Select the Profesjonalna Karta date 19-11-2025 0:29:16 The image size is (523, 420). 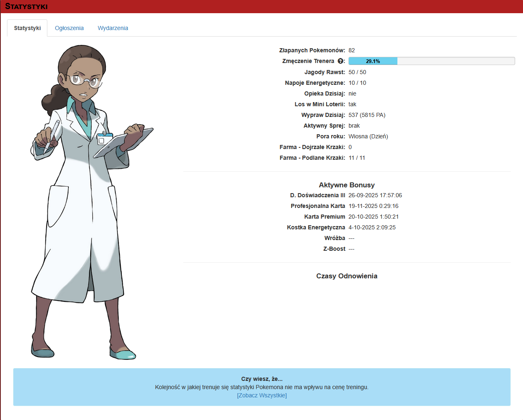click(x=374, y=206)
